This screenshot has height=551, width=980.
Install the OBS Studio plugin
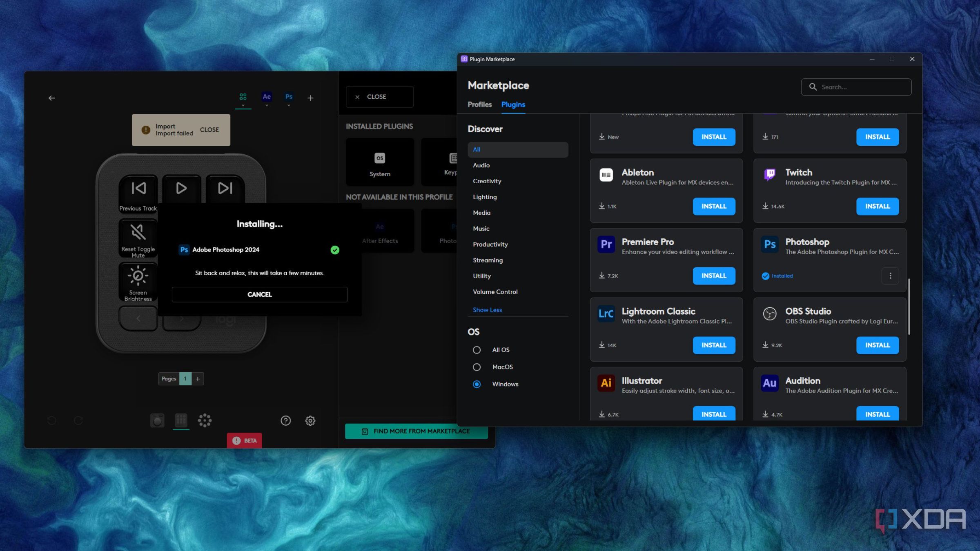pos(877,345)
